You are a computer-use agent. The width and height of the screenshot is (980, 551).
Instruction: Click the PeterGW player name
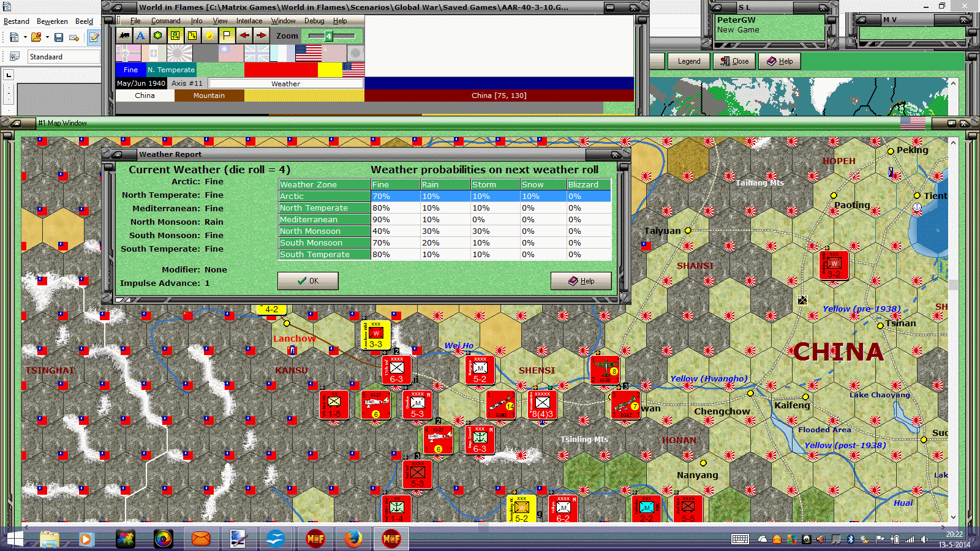pyautogui.click(x=736, y=20)
